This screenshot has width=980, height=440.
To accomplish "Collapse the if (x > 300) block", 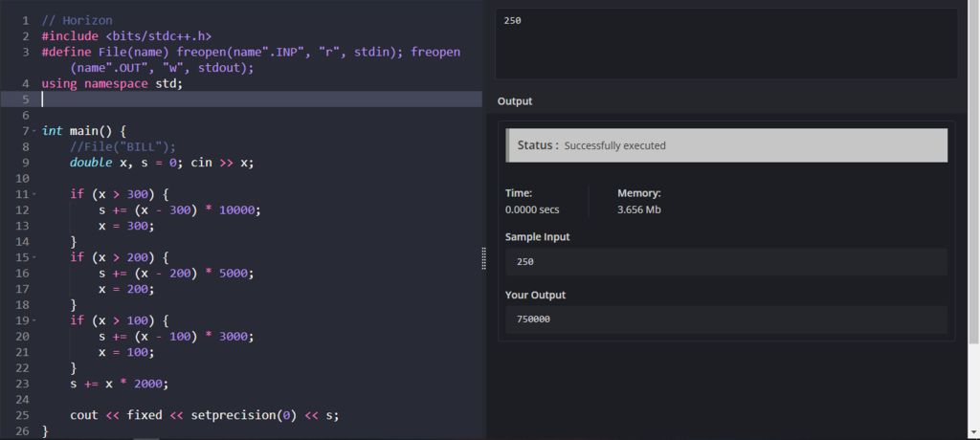I will click(x=33, y=194).
